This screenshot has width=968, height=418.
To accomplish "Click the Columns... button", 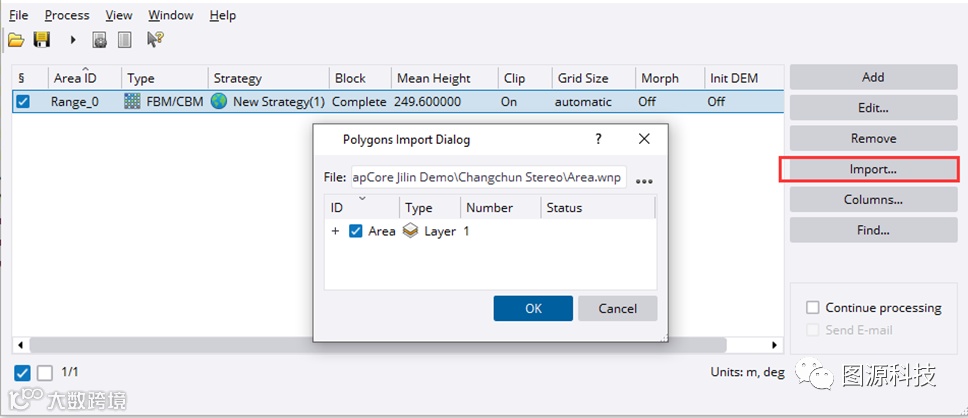I will click(873, 199).
